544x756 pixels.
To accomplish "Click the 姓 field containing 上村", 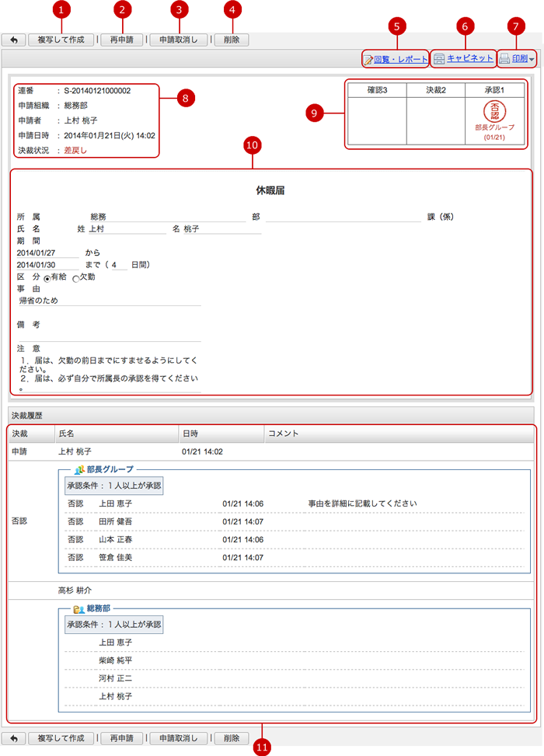I will [x=127, y=229].
